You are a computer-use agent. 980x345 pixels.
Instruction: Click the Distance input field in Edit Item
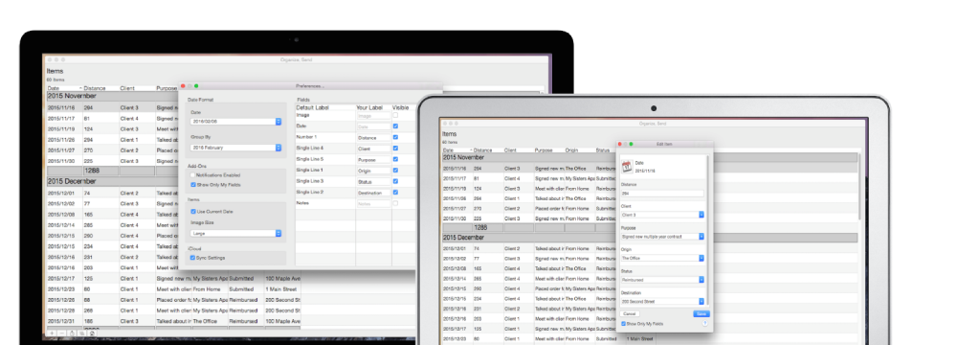coord(662,194)
